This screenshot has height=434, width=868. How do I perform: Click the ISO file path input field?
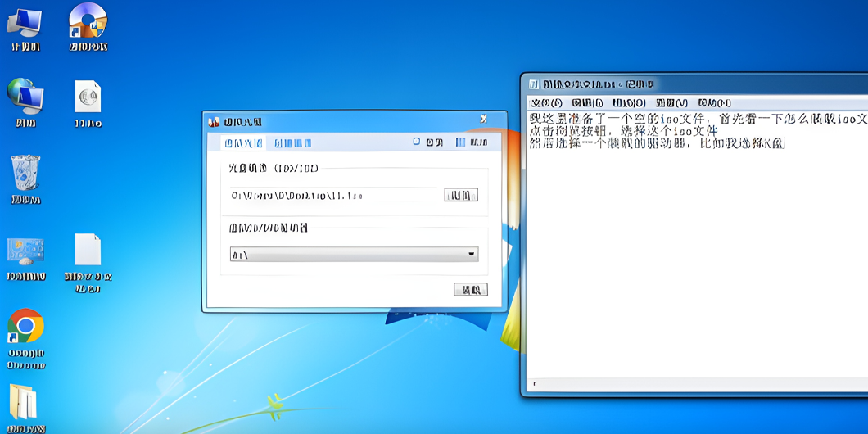[x=334, y=196]
